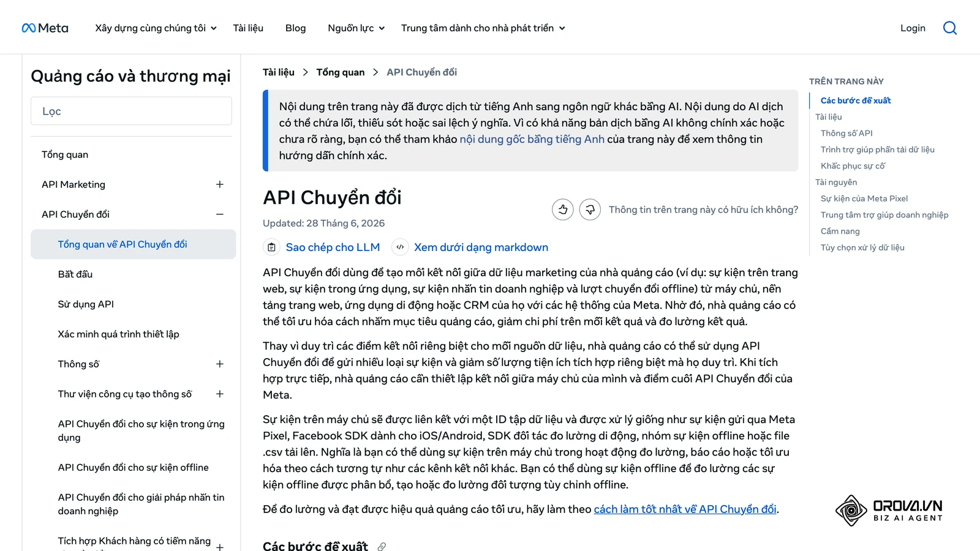Image resolution: width=980 pixels, height=551 pixels.
Task: Open Xây dựng cùng chúng tôi dropdown
Action: [x=156, y=28]
